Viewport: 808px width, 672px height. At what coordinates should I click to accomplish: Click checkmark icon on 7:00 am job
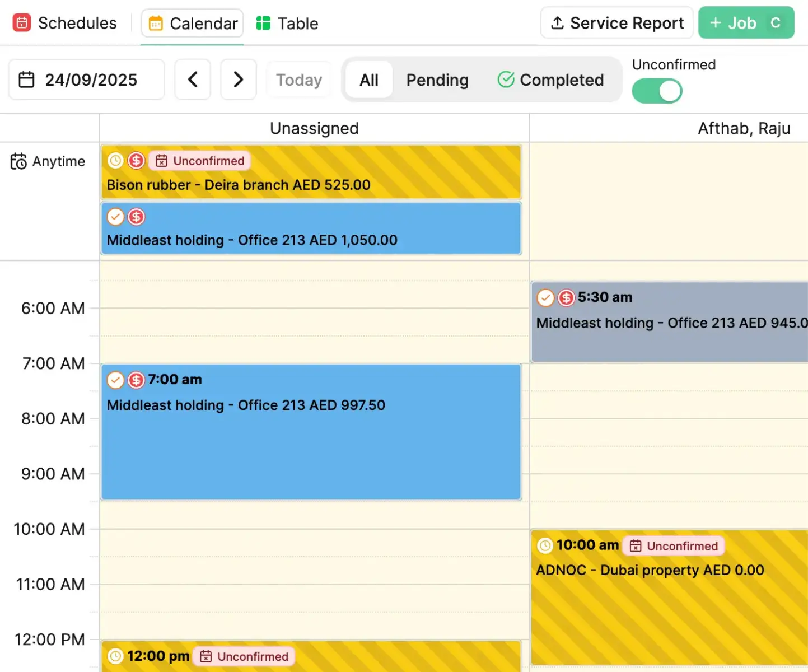(x=115, y=380)
